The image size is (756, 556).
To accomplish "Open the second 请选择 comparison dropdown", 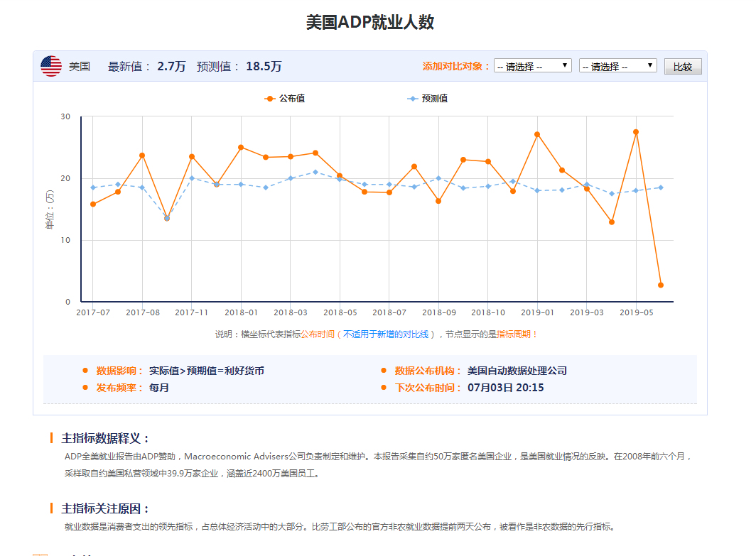I will (617, 66).
